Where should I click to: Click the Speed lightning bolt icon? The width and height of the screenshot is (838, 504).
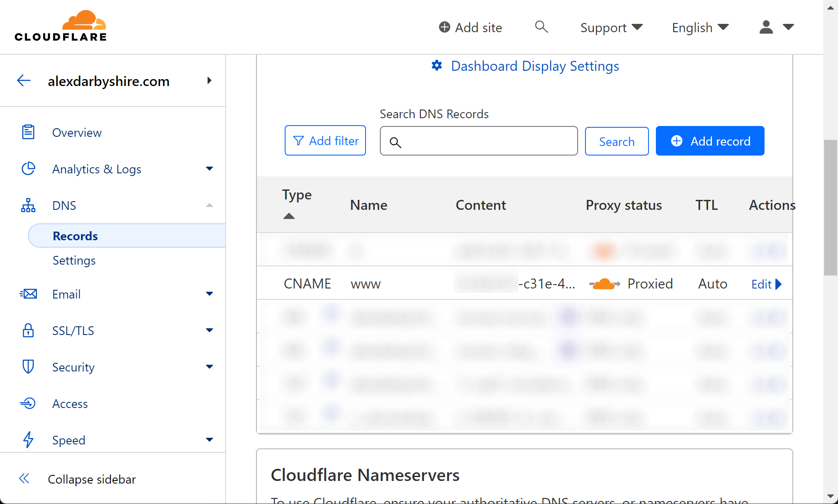[x=28, y=440]
